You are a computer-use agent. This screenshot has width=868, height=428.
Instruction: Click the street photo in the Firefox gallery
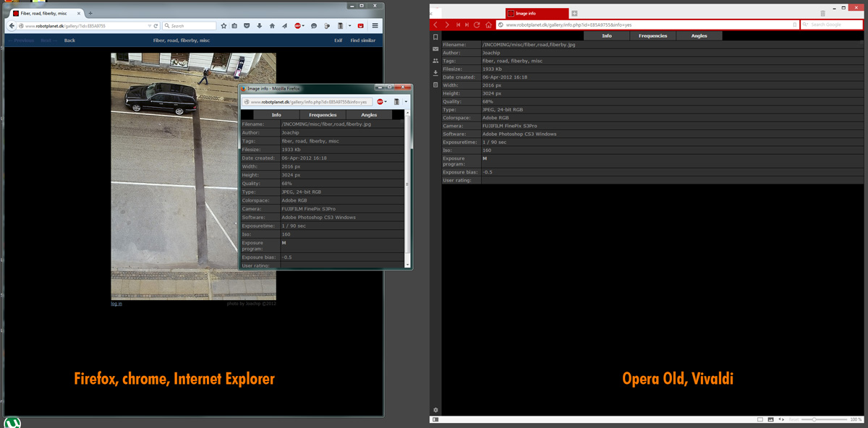(x=193, y=176)
